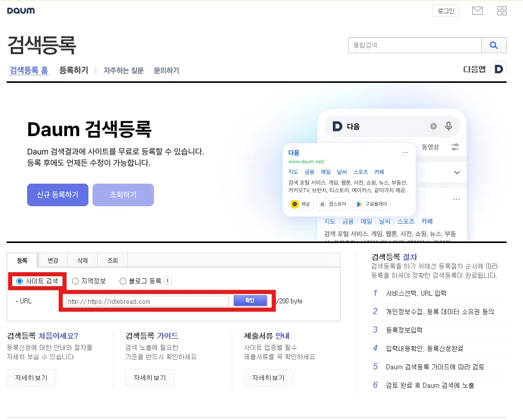Select the 블로그 등록 radio button
The image size is (523, 420).
[123, 281]
